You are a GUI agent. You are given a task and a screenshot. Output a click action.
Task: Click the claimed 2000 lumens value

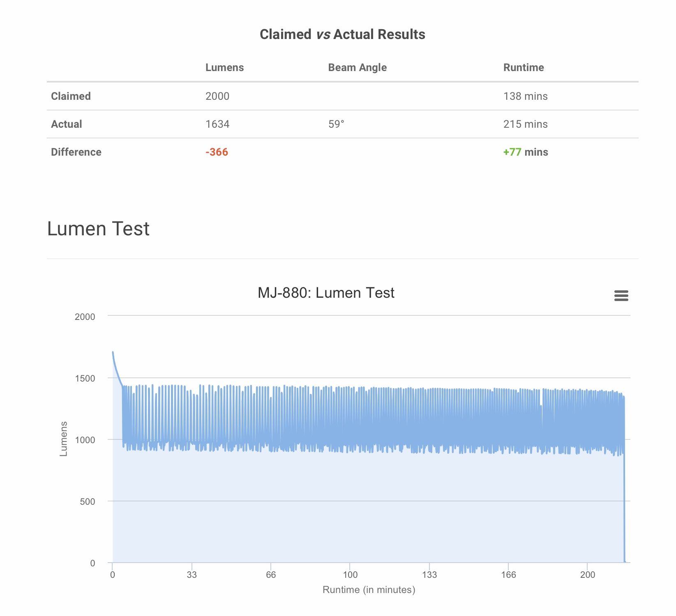[217, 96]
